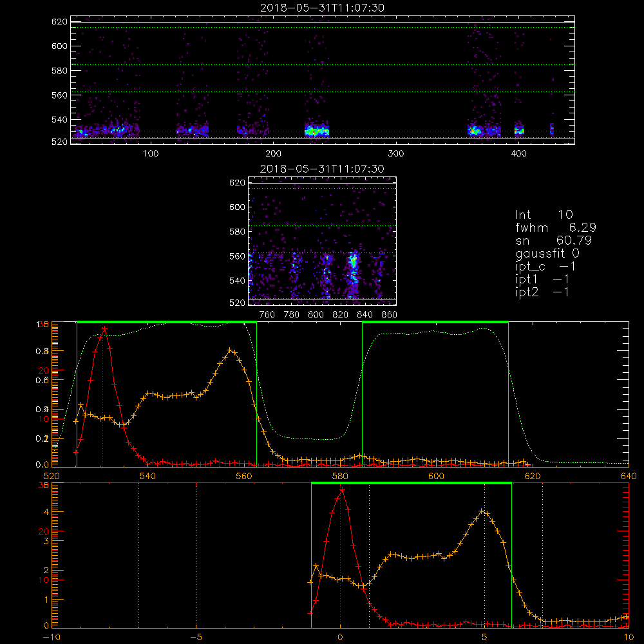The image size is (644, 644).
Task: Click the orange y-axis label 4 on the bottom plot
Action: point(46,512)
